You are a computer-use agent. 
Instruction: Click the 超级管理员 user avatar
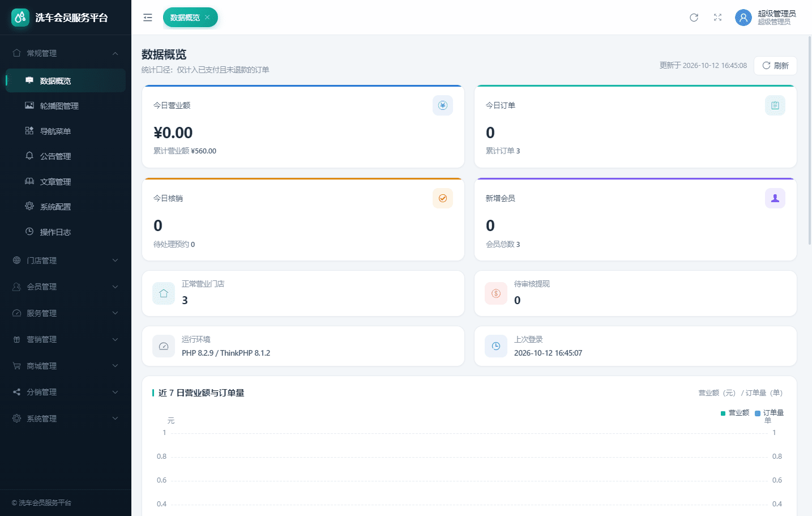click(743, 18)
